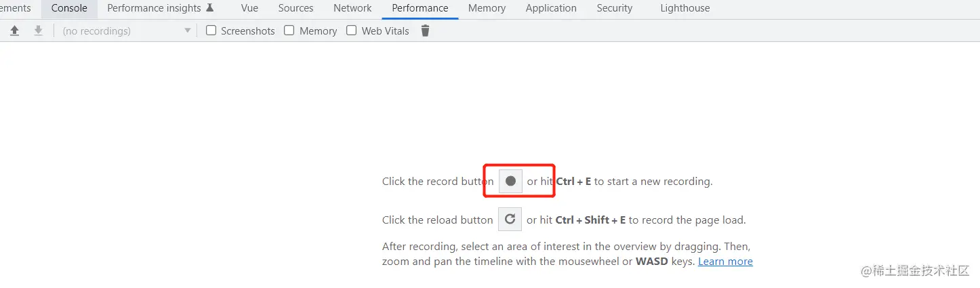Click the Performance insights flask icon
Screen dimensions: 980x288
(210, 8)
